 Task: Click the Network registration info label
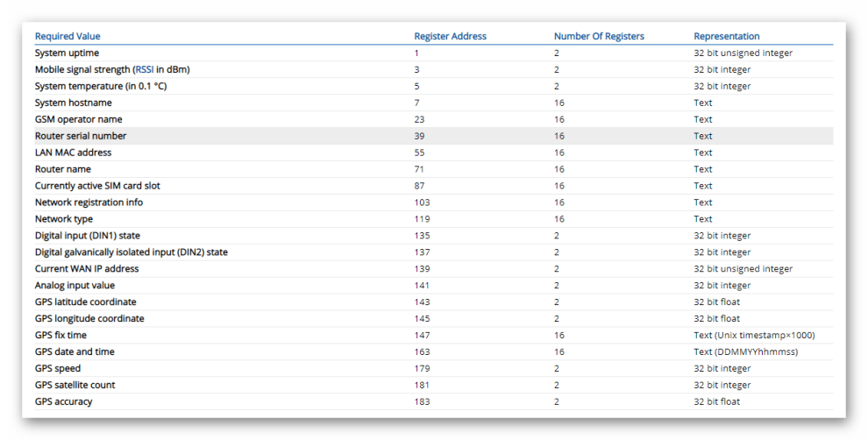click(89, 202)
